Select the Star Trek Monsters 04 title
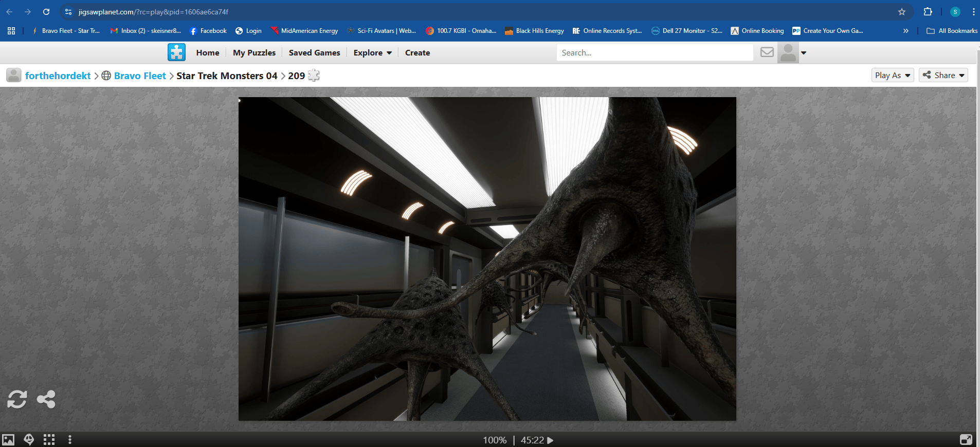The height and width of the screenshot is (447, 980). (227, 76)
